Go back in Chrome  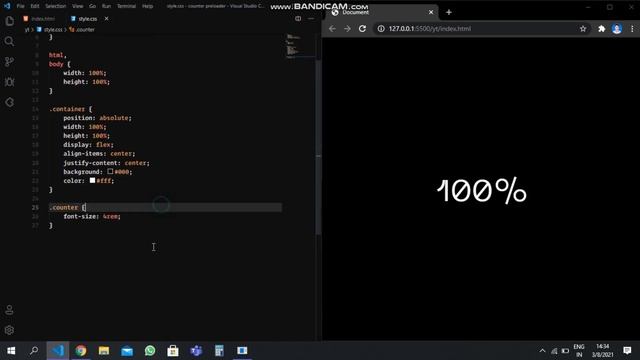(332, 29)
